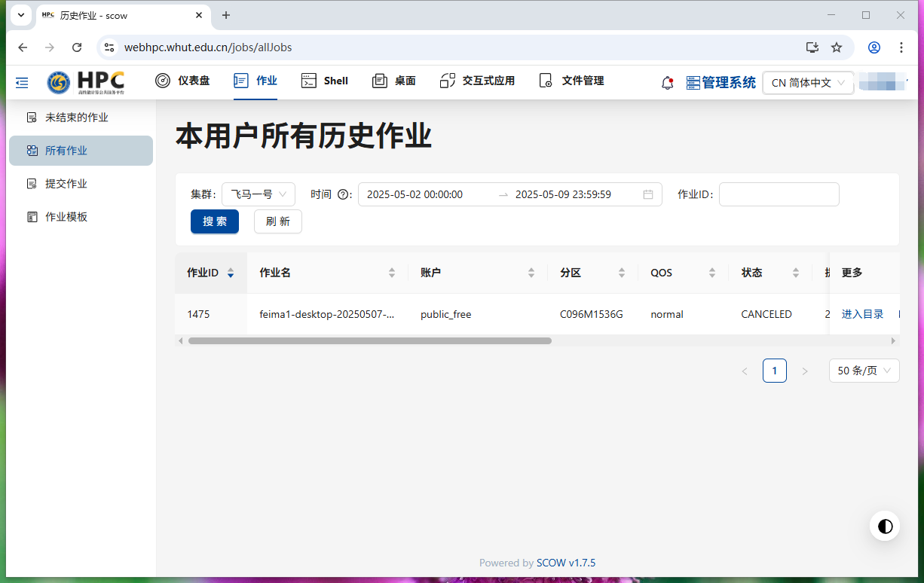Click the 刷新 refresh button

278,221
